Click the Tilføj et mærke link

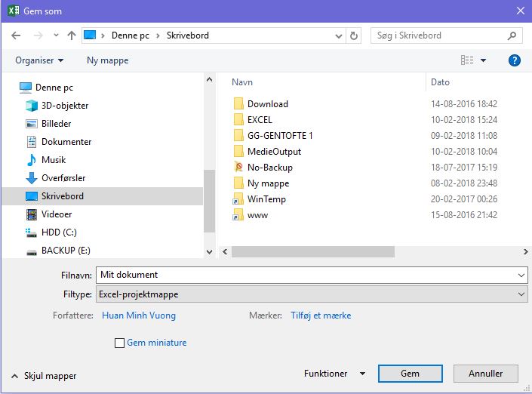[x=321, y=316]
